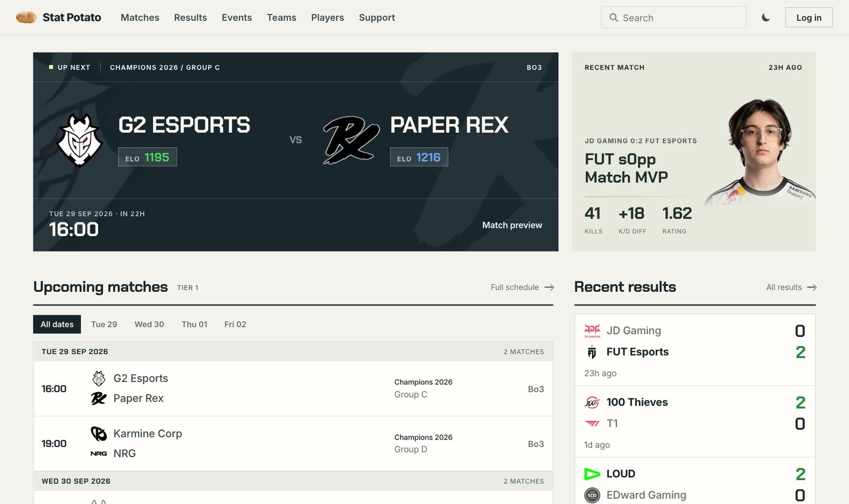Click Champions 2026 Group D event text
This screenshot has height=504, width=849.
[x=423, y=444]
